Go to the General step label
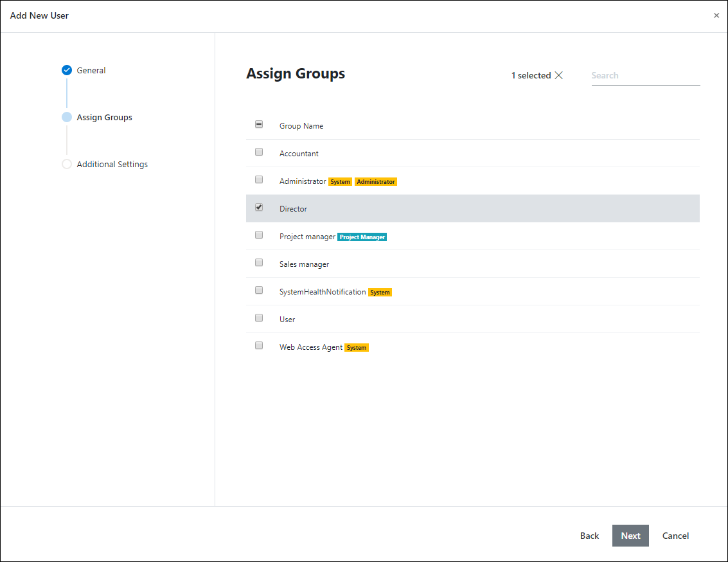 coord(91,70)
